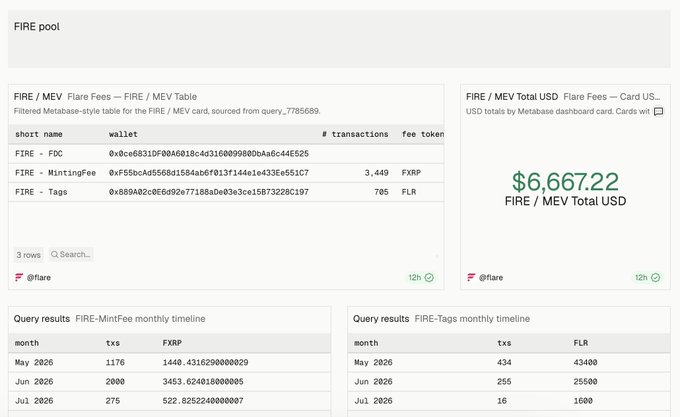Click the FLR fee token cell in the FIRE - Tags row
This screenshot has width=680, height=417.
[x=409, y=192]
